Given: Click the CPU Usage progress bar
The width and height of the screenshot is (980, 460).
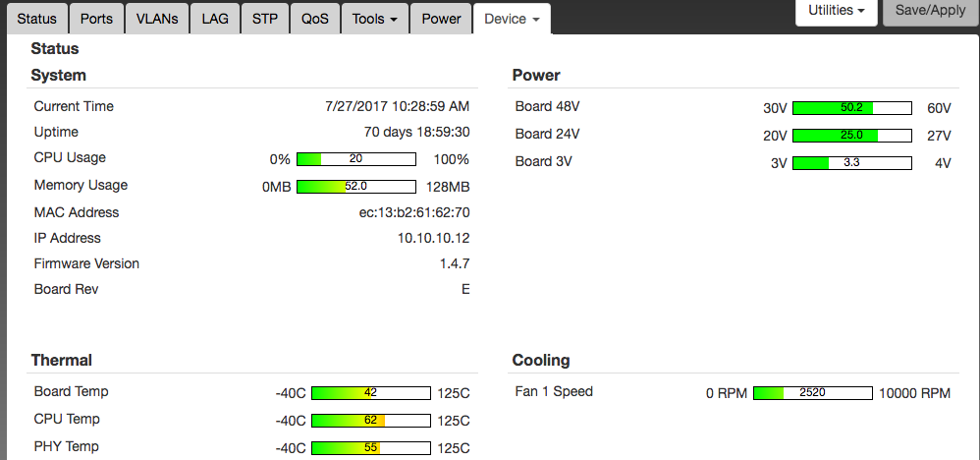Looking at the screenshot, I should click(x=355, y=159).
